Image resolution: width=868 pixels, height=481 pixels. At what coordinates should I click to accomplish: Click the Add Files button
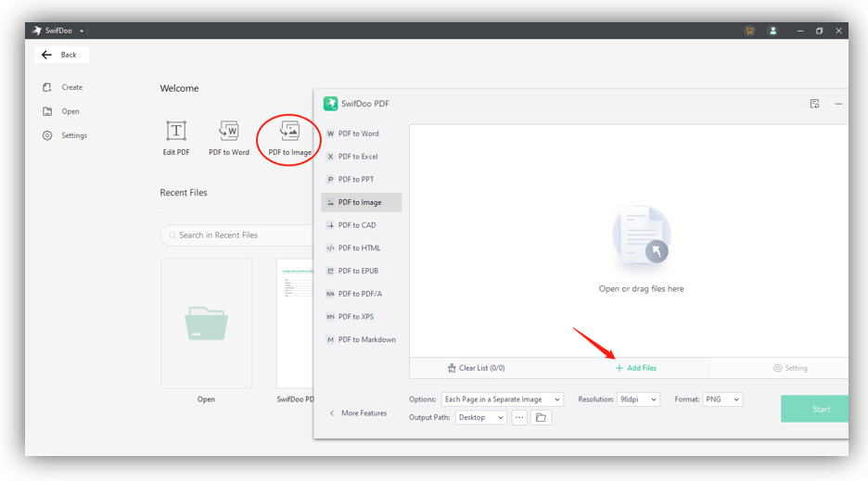tap(635, 368)
